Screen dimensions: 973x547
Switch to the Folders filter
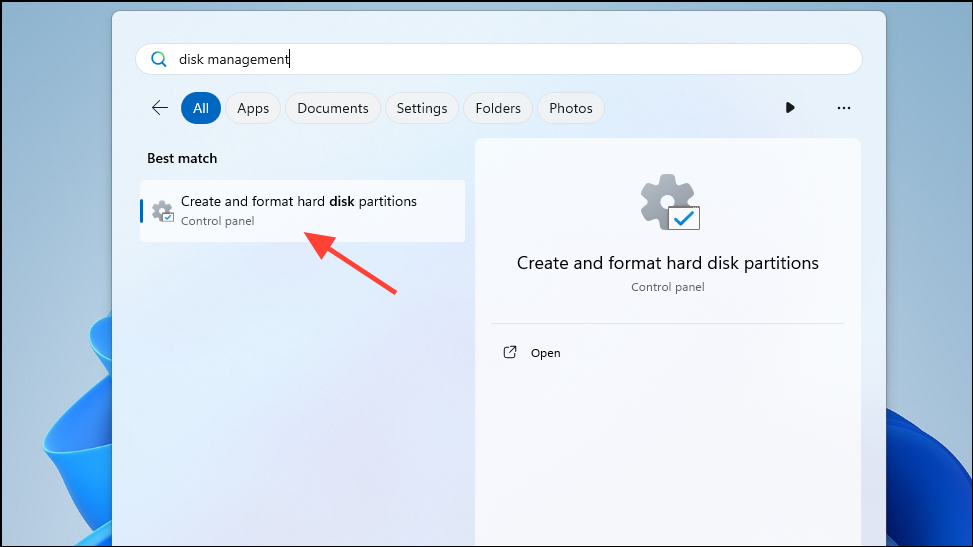498,108
